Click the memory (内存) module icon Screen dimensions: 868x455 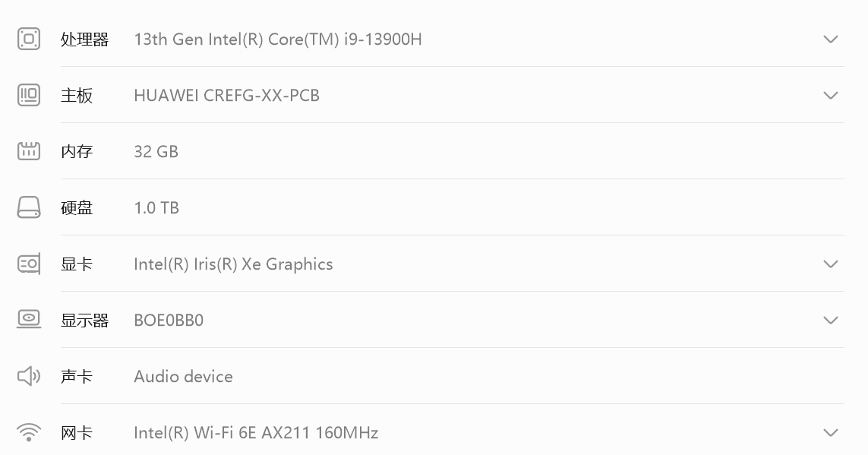click(x=29, y=151)
